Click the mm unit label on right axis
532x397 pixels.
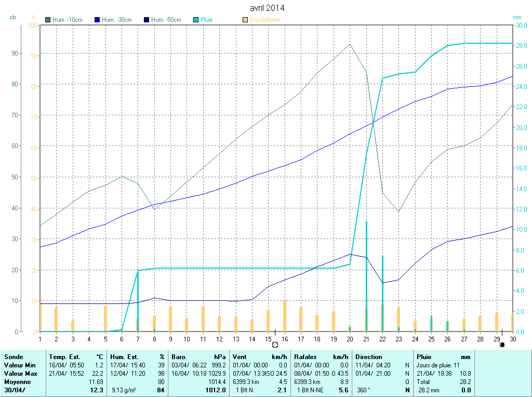517,17
